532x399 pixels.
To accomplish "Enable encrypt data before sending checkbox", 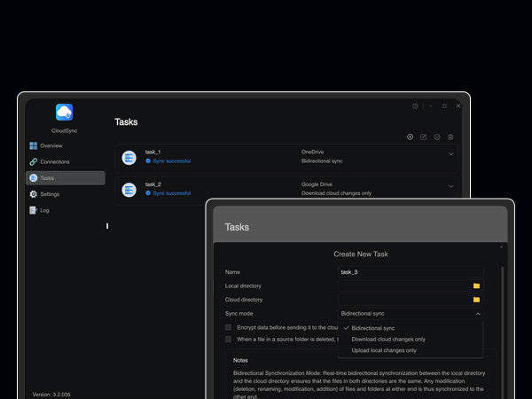I will coord(228,327).
